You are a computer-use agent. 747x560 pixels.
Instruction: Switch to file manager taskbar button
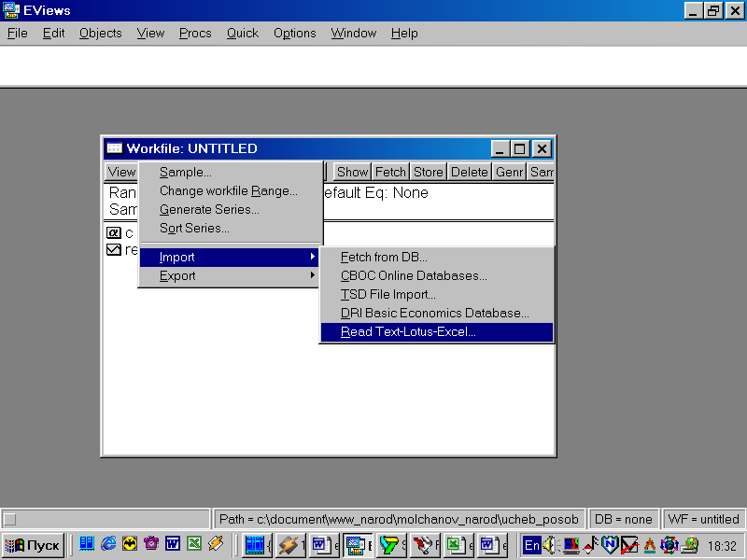258,545
